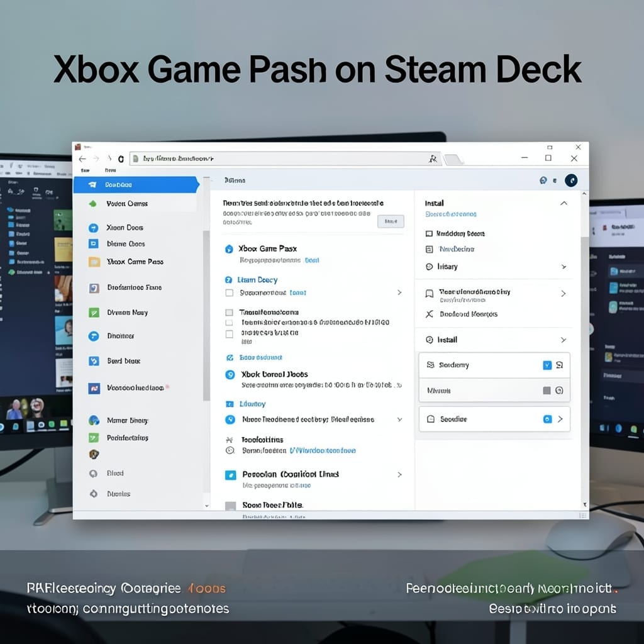Click the 'Vooraoolnediaoo' sidebar icon
Image resolution: width=644 pixels, height=644 pixels.
(94, 387)
